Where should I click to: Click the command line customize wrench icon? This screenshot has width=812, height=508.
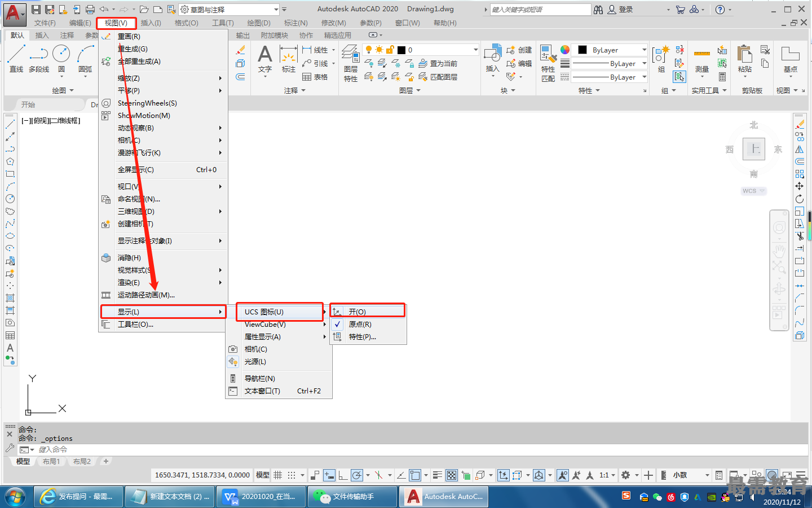coord(10,448)
